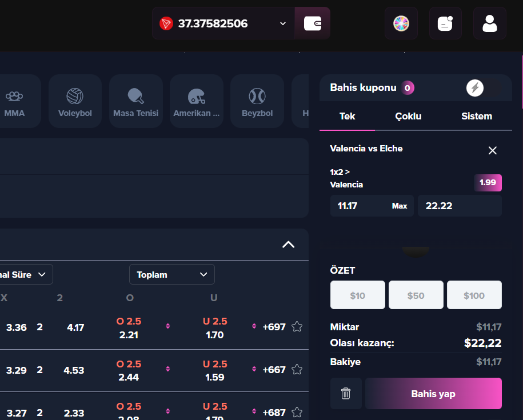Select the Voleybol sport category
The width and height of the screenshot is (523, 420).
pyautogui.click(x=75, y=101)
